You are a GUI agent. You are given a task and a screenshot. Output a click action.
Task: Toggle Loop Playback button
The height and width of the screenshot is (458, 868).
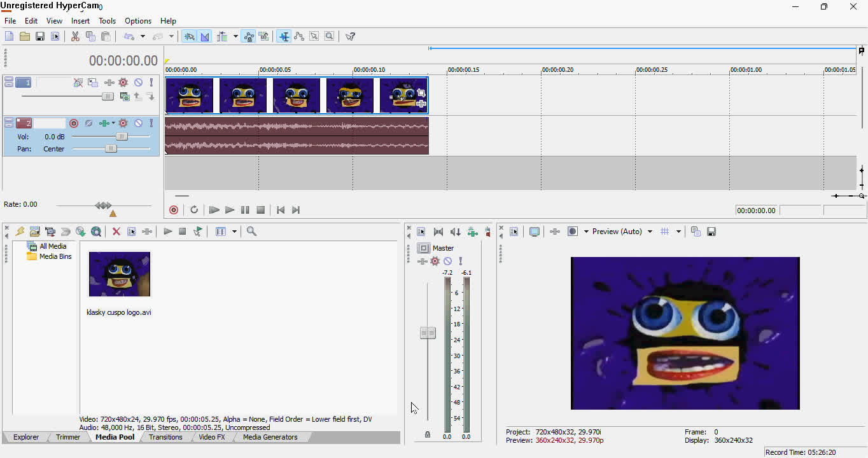pos(194,210)
